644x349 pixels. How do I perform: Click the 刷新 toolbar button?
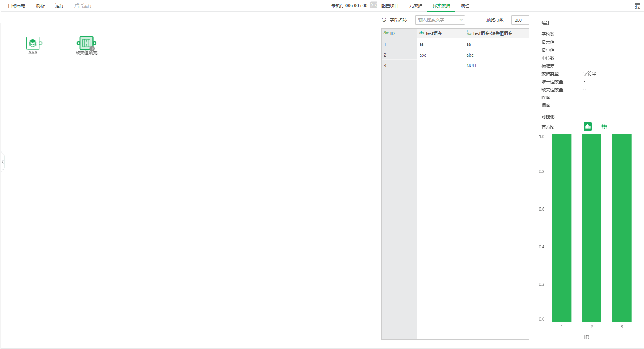click(40, 6)
